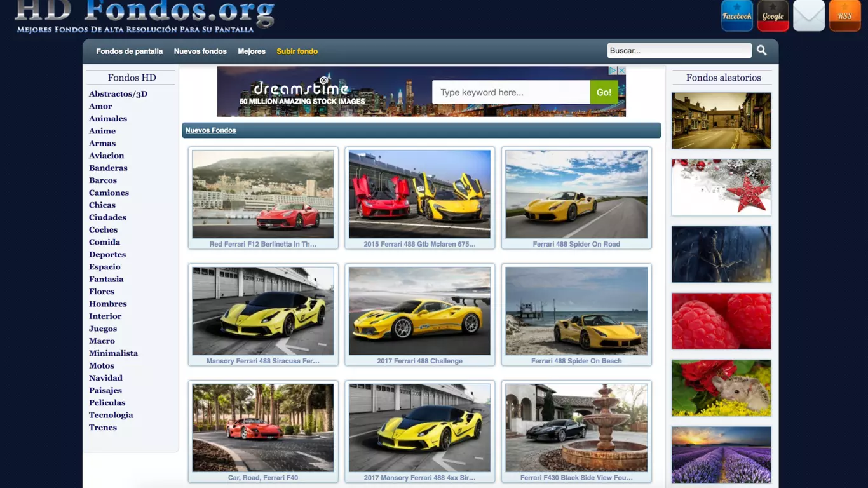
Task: Open the Fondos de pantalla menu
Action: [x=129, y=51]
